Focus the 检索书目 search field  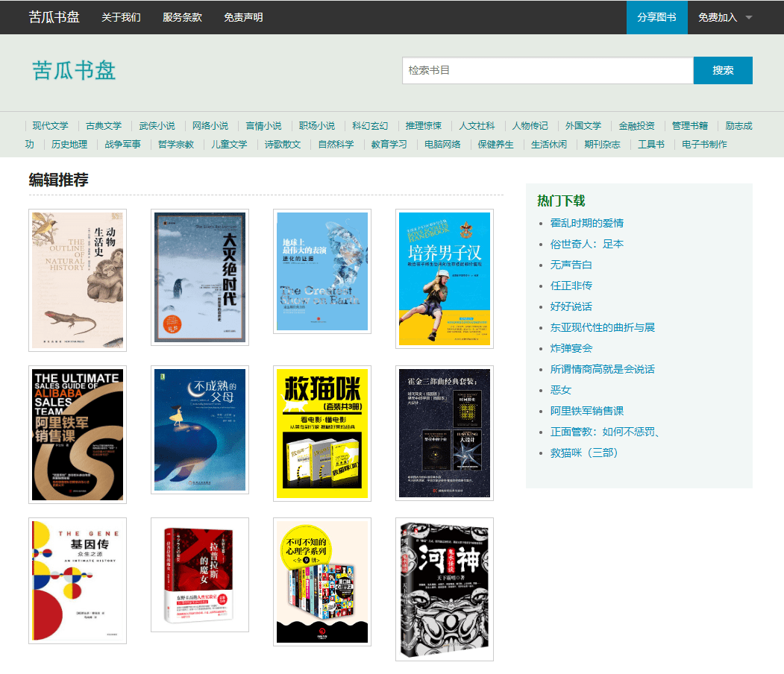548,70
